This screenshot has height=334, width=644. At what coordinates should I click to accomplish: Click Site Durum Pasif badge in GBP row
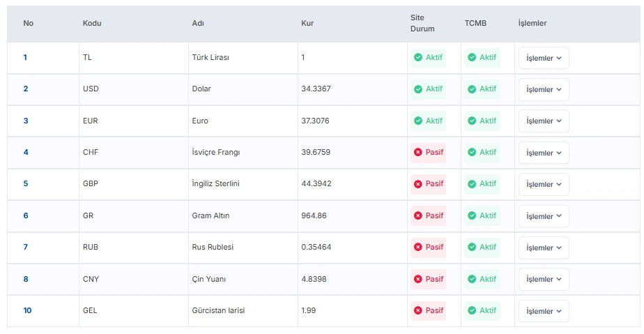click(429, 183)
